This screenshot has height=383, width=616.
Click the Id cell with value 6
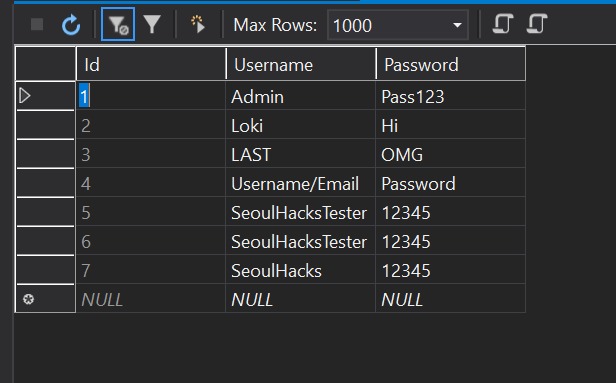151,241
